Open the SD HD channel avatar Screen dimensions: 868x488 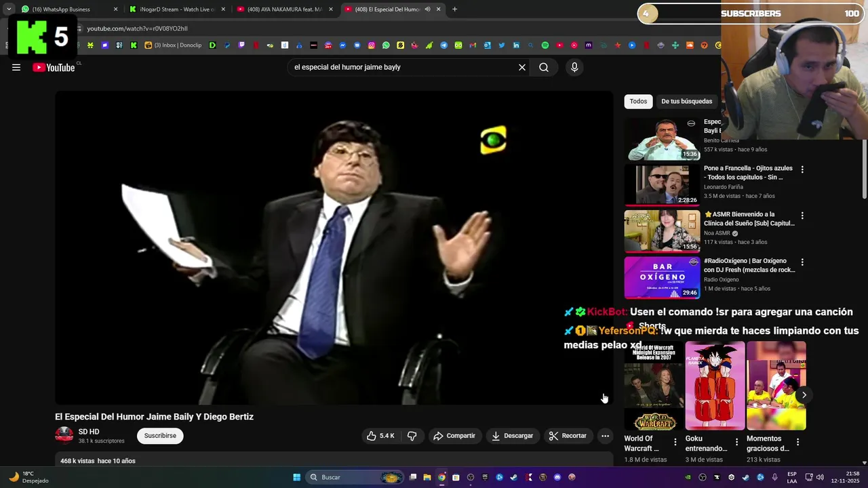64,436
